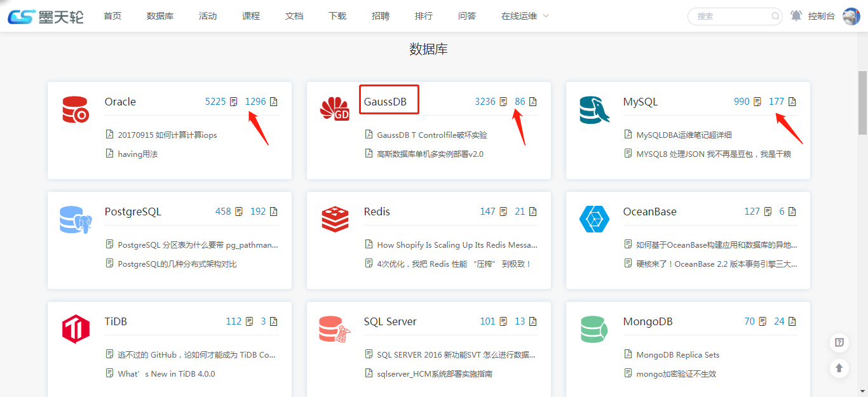
Task: Click MySQL article icon beside 990
Action: click(x=757, y=102)
